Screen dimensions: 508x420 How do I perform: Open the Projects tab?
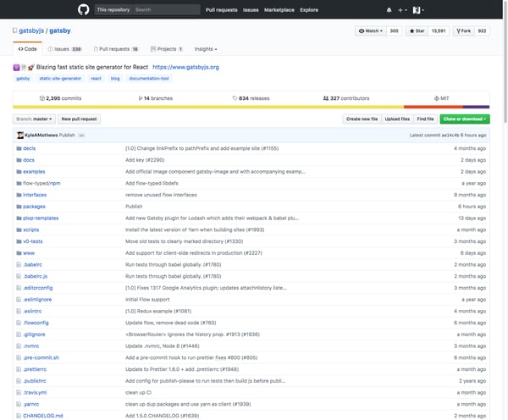click(x=167, y=49)
